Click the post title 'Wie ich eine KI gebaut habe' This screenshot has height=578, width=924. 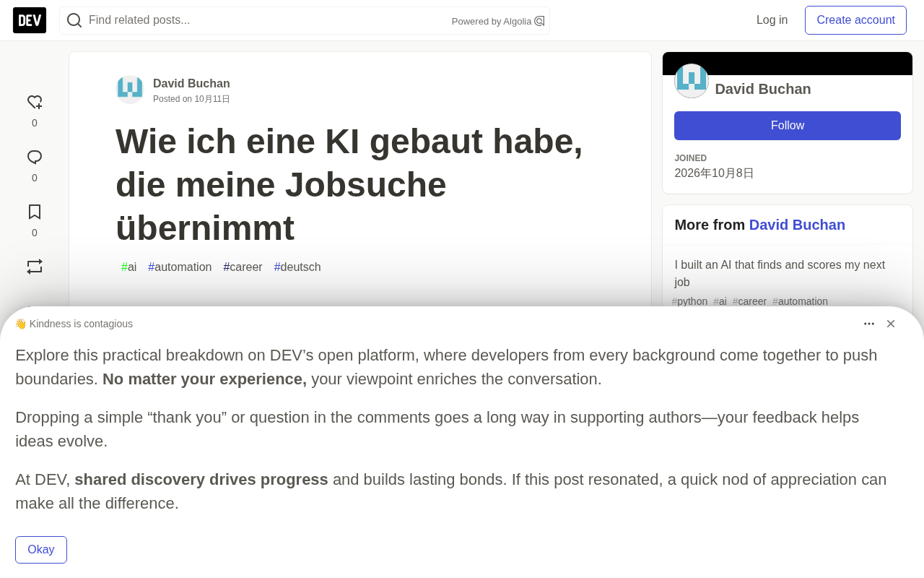click(349, 184)
